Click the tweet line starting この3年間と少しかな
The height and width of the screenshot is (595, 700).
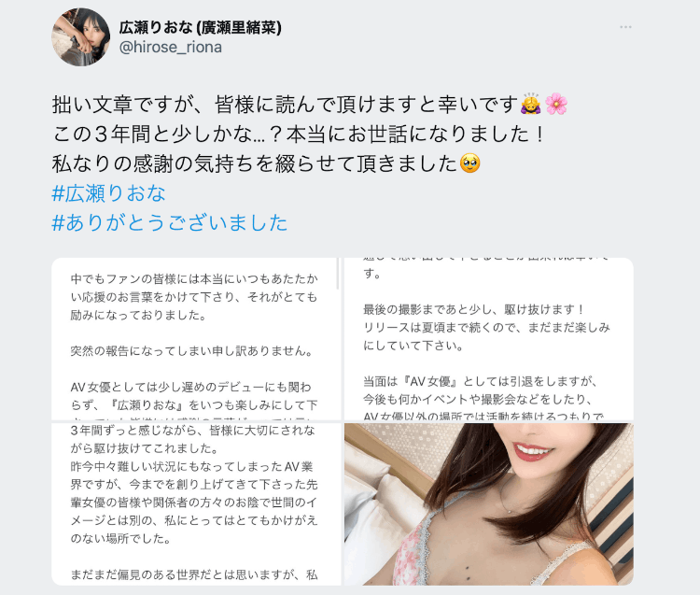pyautogui.click(x=299, y=134)
